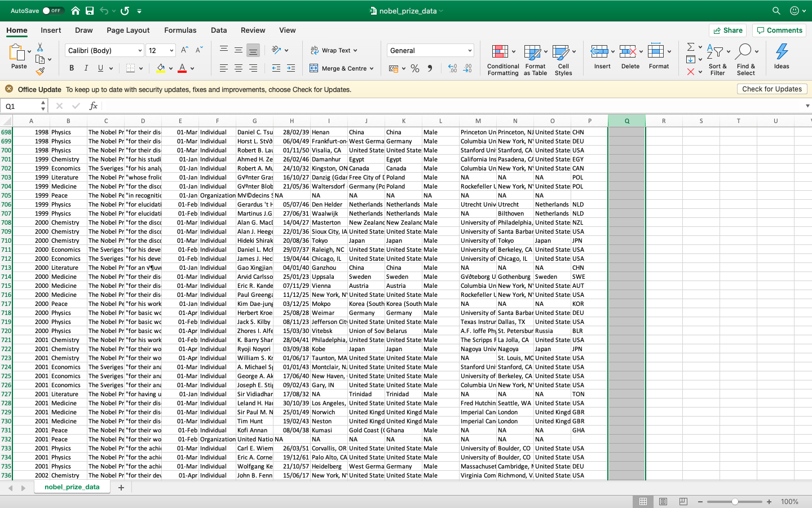Open the Conditional Formatting gallery

(x=502, y=59)
